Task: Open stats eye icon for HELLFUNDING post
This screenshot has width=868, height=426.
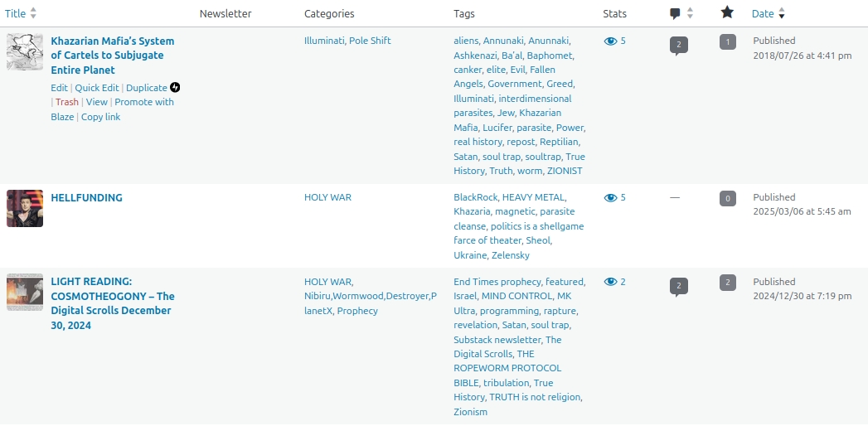Action: coord(610,198)
